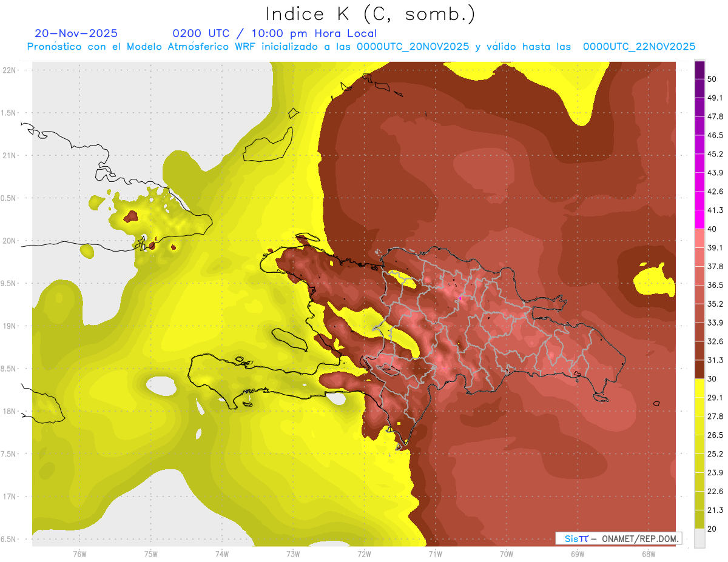Viewport: 728px width, 562px height.
Task: Click the '76W' longitude label
Action: (x=79, y=554)
